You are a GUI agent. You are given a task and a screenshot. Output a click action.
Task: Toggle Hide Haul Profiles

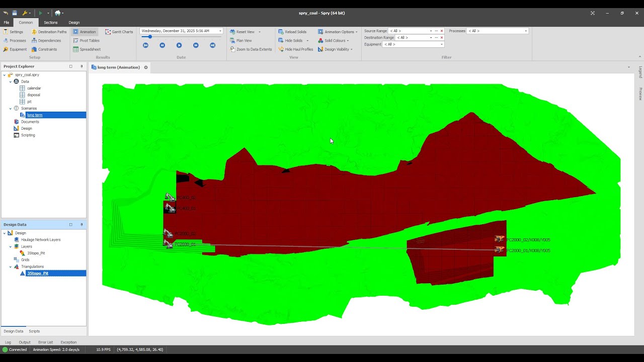pyautogui.click(x=295, y=49)
